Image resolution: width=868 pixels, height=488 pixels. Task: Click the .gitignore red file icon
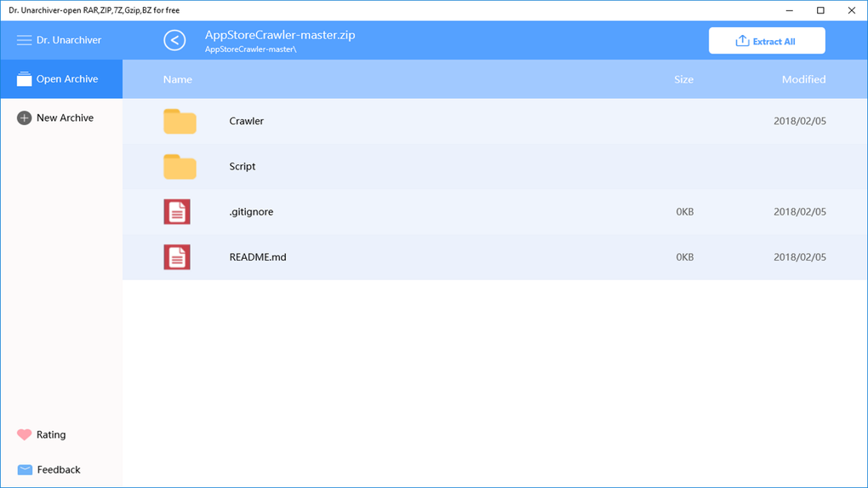click(177, 211)
